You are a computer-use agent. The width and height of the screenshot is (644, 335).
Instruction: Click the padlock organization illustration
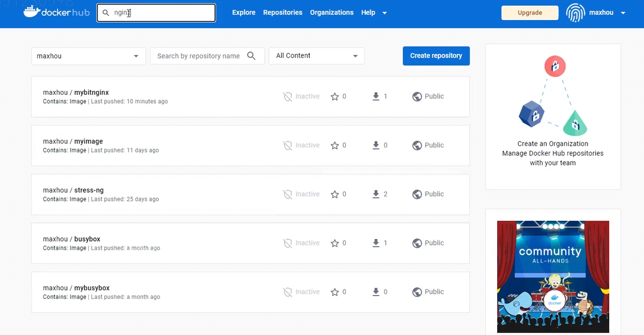(553, 96)
